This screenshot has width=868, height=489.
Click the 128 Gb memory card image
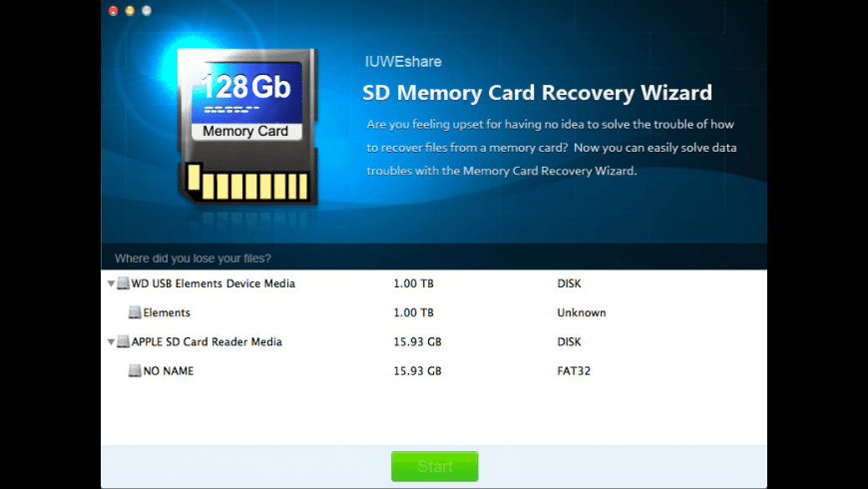(247, 127)
